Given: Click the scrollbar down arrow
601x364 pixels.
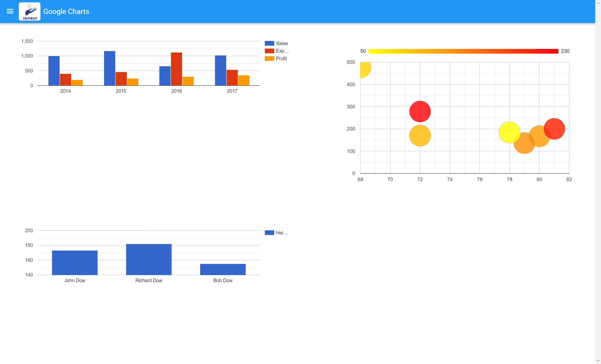Looking at the screenshot, I should tap(598, 361).
